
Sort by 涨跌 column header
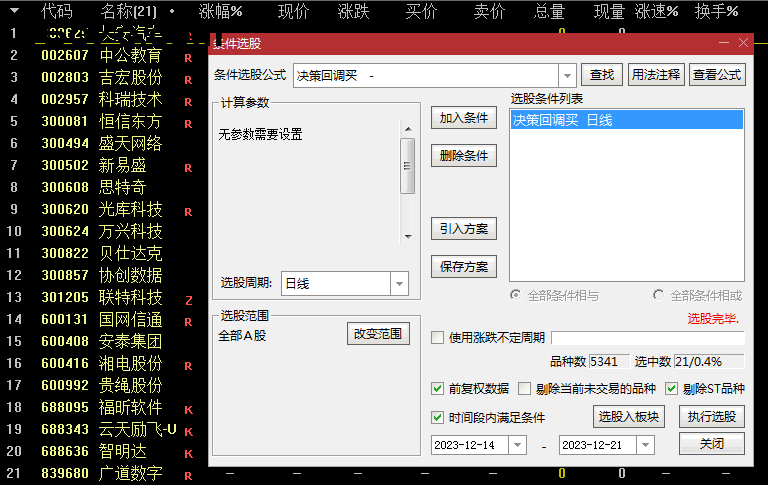click(x=353, y=11)
